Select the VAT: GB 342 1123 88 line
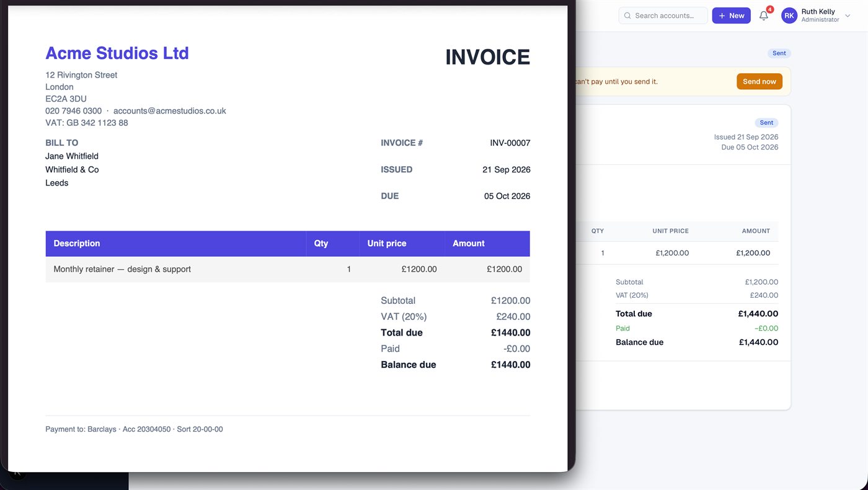Screen dimensions: 868x490 tap(87, 123)
